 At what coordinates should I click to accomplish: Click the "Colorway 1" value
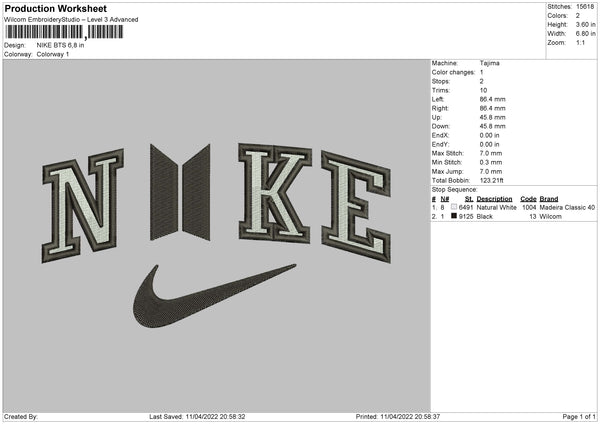click(x=53, y=54)
